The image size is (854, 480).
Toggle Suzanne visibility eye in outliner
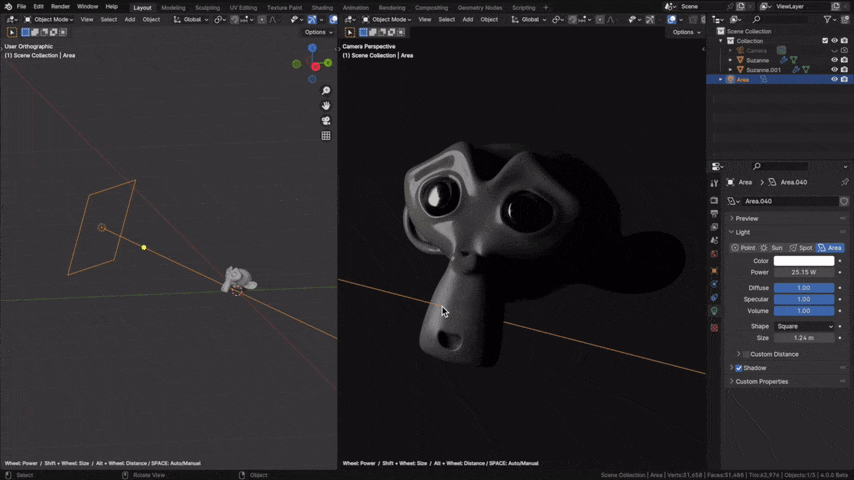pyautogui.click(x=834, y=60)
